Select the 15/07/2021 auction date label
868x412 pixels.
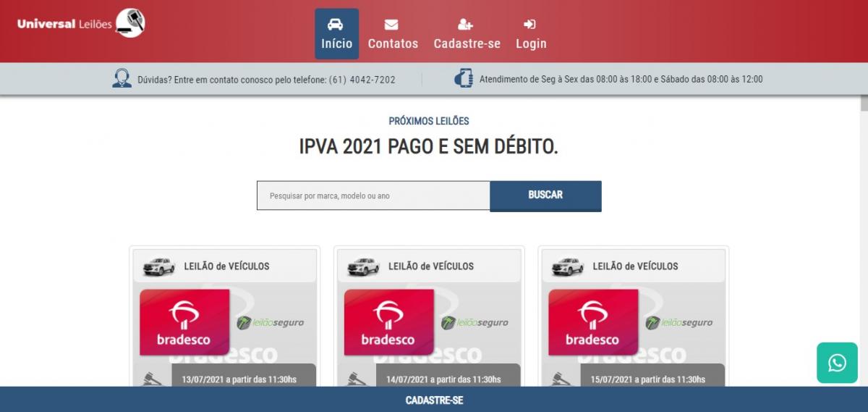(x=647, y=379)
